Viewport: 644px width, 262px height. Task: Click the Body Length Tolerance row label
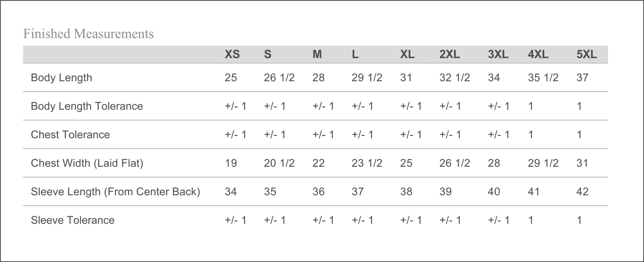coord(87,106)
